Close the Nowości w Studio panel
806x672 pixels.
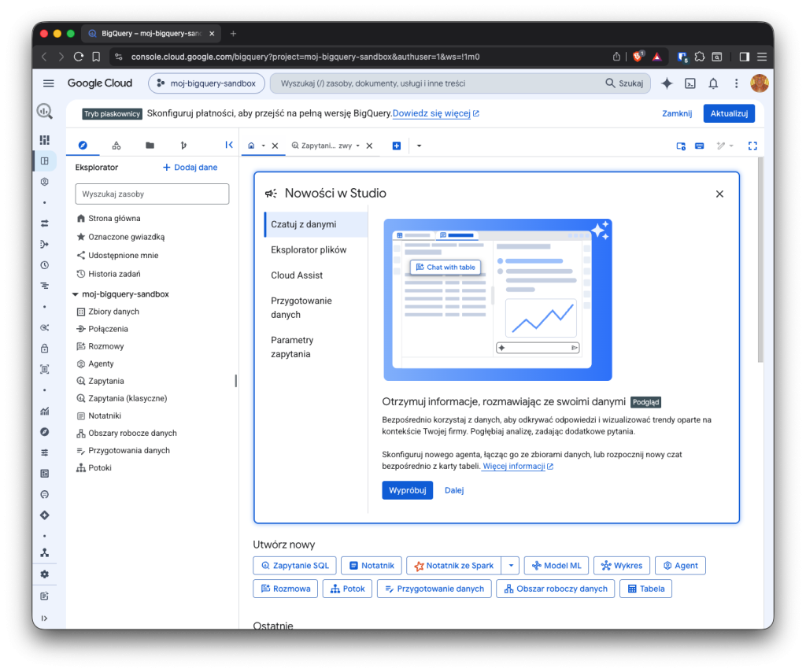719,194
